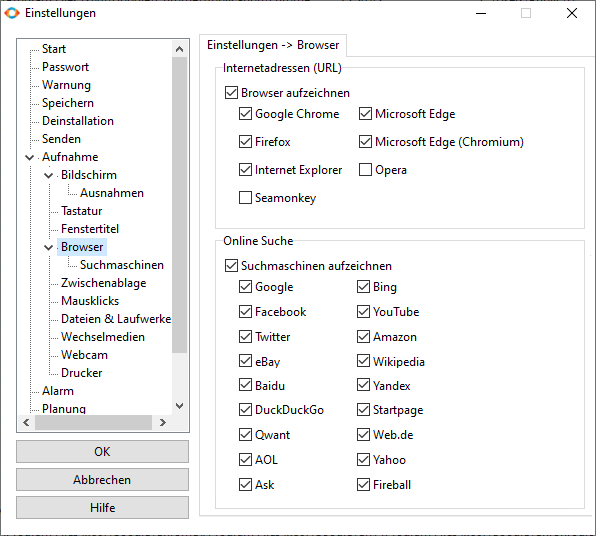This screenshot has height=536, width=596.
Task: Toggle the Internet Explorer checkbox
Action: [245, 170]
